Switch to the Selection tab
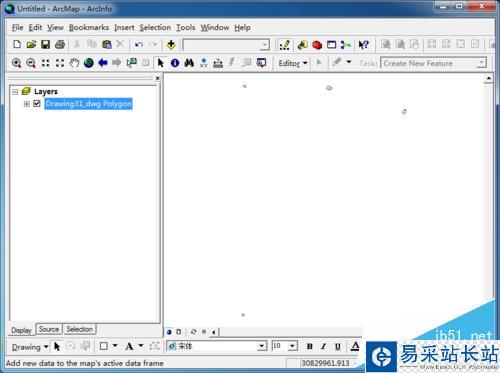This screenshot has height=373, width=500. click(79, 329)
